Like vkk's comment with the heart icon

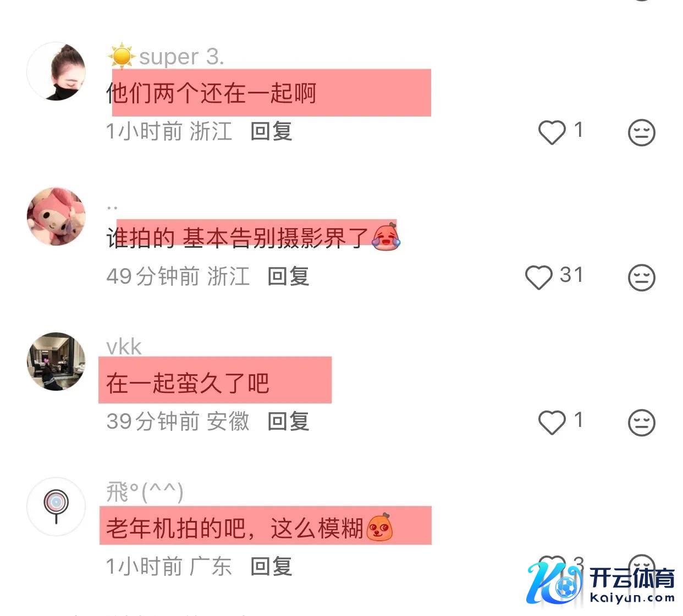point(552,423)
